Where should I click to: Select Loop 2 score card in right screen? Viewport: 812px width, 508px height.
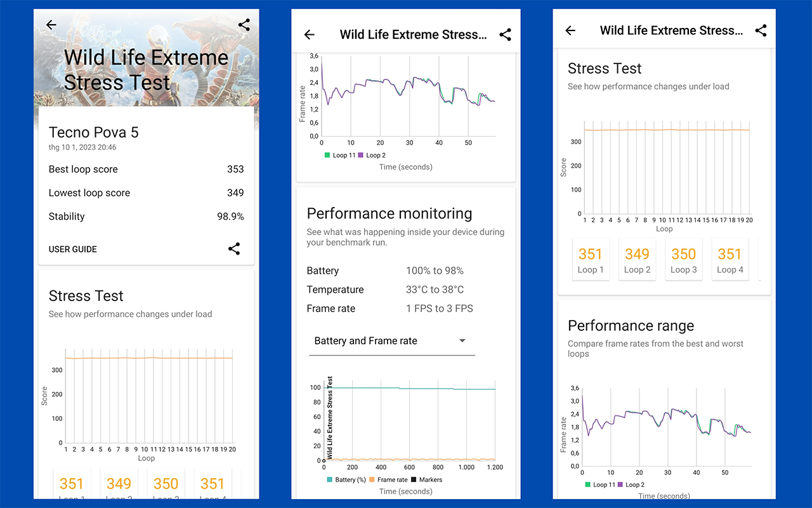[637, 260]
